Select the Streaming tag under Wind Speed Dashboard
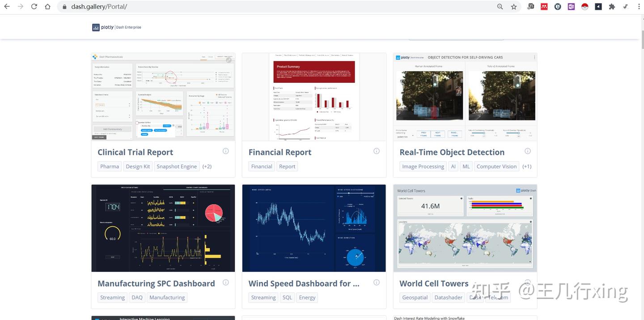The width and height of the screenshot is (644, 320). click(263, 298)
